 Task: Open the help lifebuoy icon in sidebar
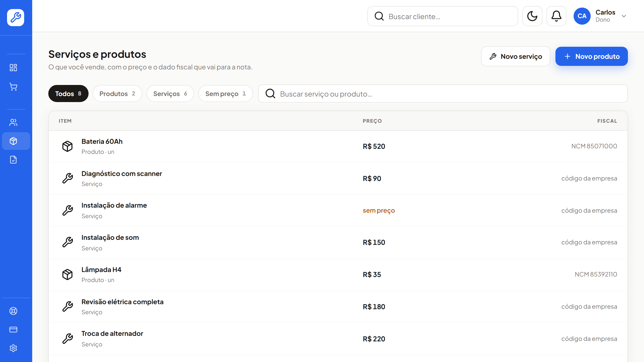point(13,311)
